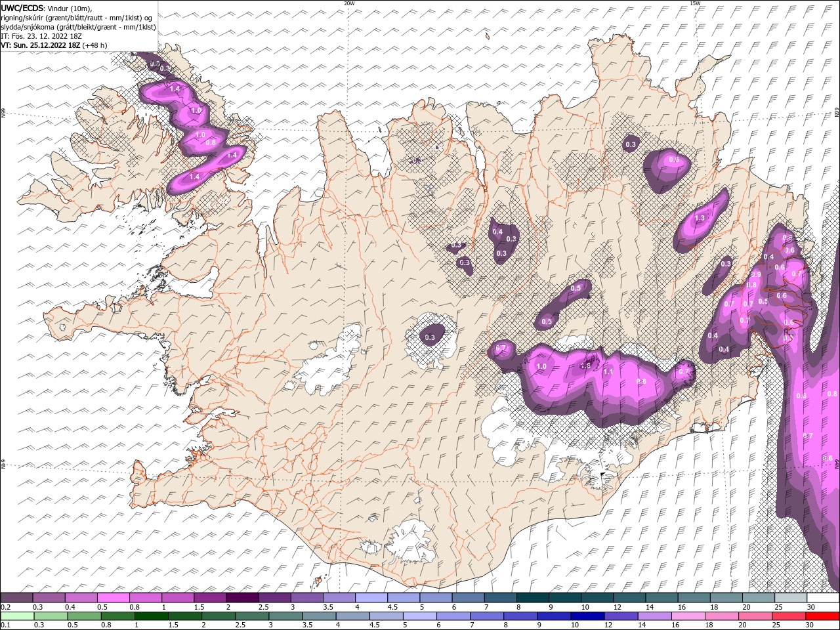Select the light pink 16 swatch in lower legend row
The height and width of the screenshot is (630, 840).
pos(688,616)
